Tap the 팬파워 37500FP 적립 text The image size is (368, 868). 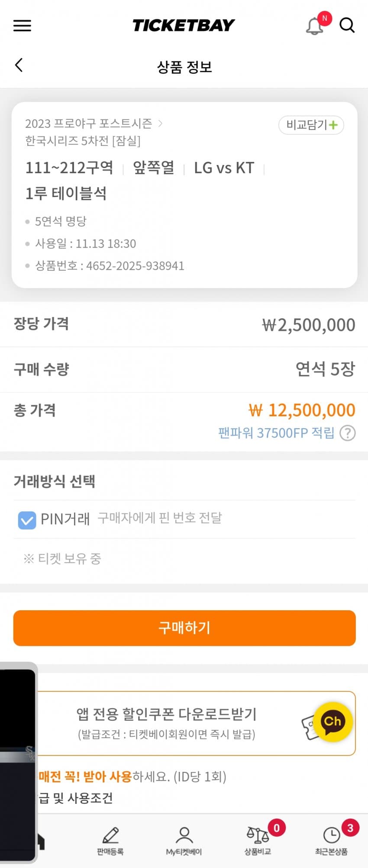(276, 433)
